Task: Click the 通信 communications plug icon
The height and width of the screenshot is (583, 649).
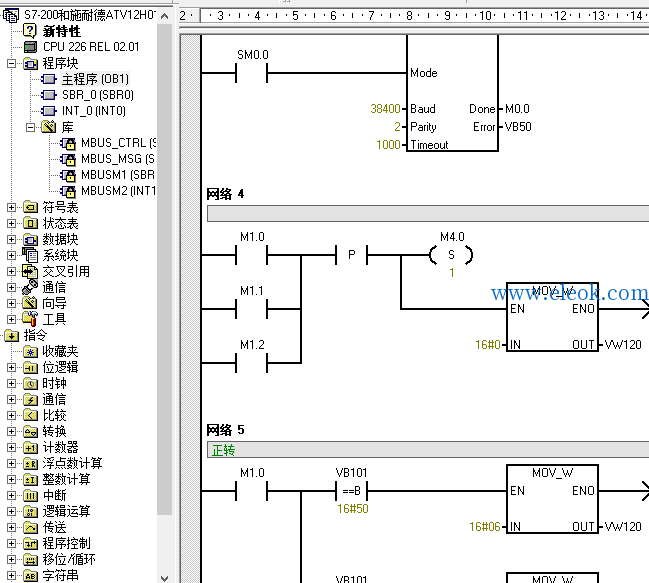Action: pos(30,287)
